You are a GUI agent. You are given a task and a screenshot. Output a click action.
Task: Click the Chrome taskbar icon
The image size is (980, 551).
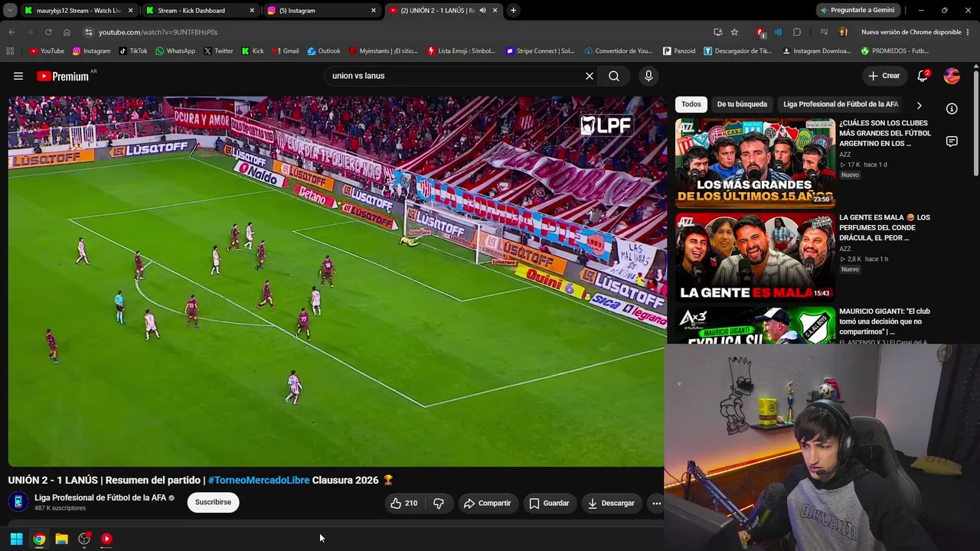[x=39, y=539]
